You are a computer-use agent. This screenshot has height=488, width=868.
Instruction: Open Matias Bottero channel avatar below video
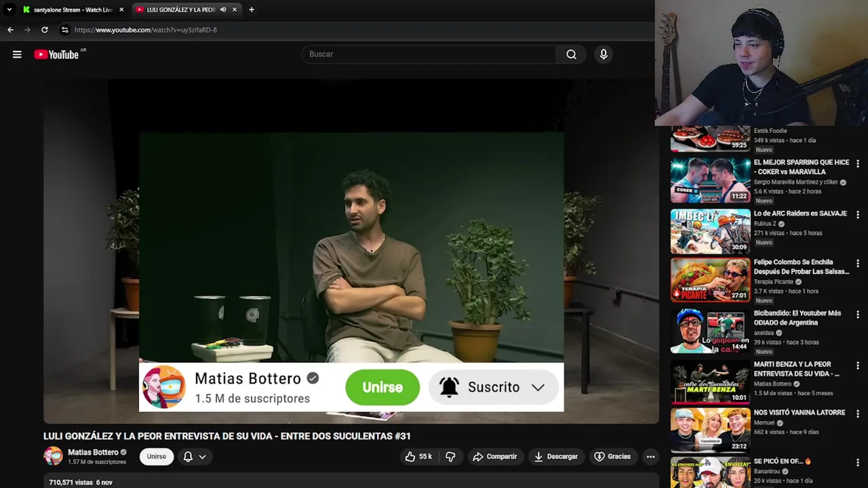click(53, 456)
